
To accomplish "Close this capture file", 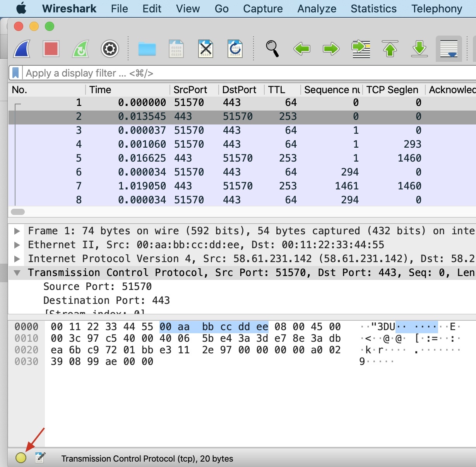I will [205, 49].
